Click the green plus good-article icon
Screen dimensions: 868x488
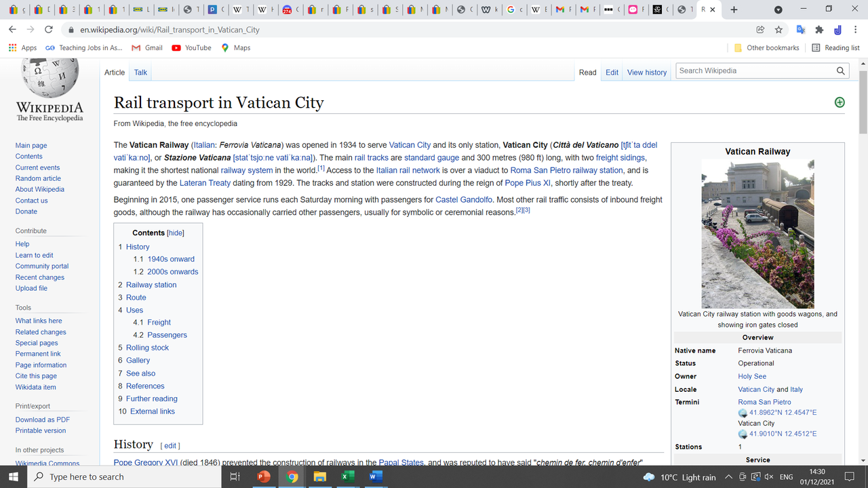click(840, 102)
